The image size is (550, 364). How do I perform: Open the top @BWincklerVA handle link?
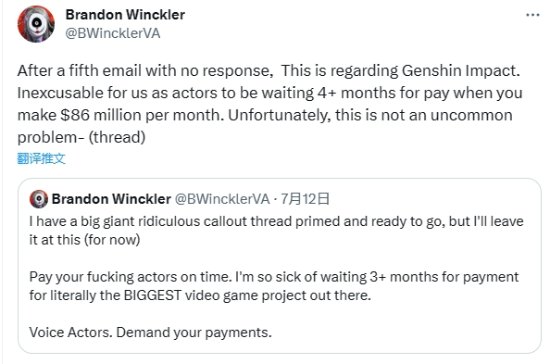pos(113,33)
